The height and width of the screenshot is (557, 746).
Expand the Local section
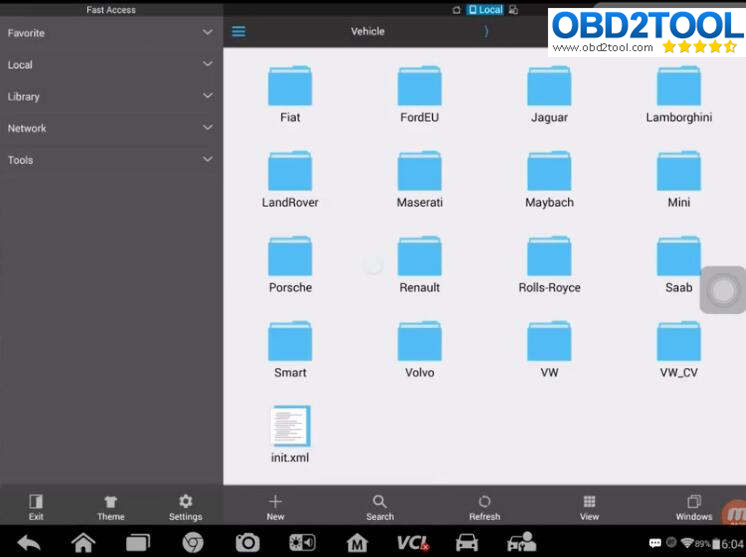point(111,64)
